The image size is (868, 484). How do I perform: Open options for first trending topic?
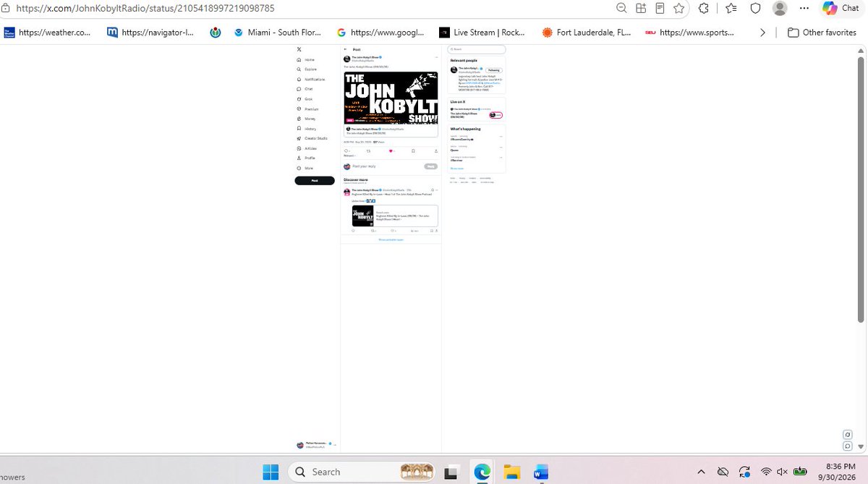[x=501, y=136]
